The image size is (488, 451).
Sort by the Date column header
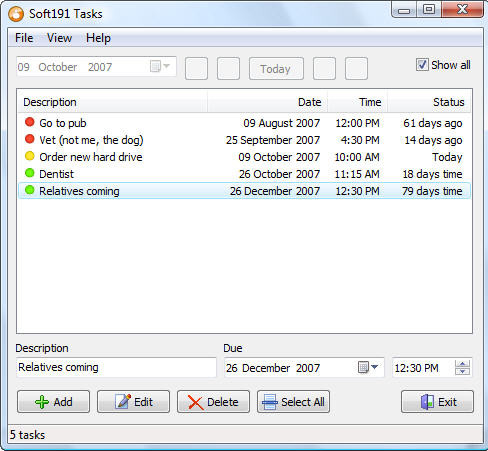pyautogui.click(x=268, y=102)
